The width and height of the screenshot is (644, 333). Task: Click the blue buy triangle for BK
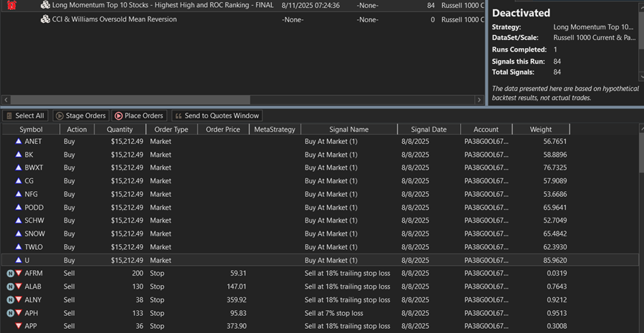(18, 155)
